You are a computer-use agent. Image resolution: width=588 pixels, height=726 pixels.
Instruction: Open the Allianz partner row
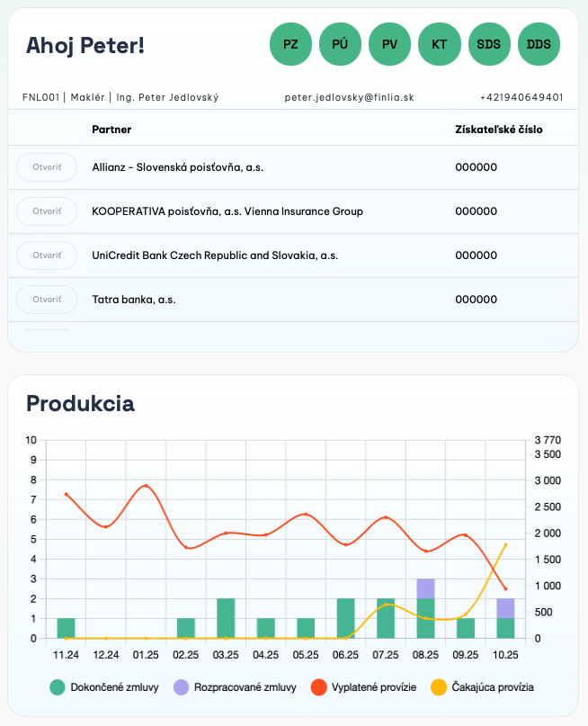click(47, 167)
